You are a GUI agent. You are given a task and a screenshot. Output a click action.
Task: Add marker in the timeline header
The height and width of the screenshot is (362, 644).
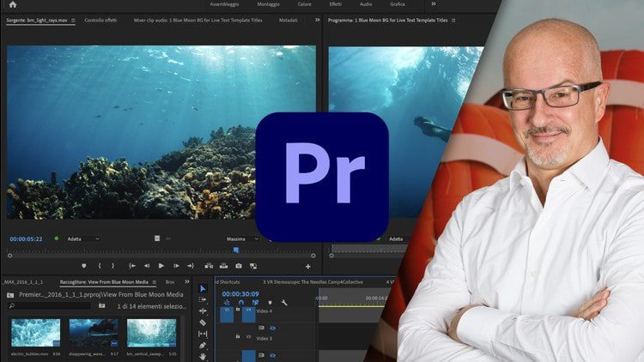point(270,303)
